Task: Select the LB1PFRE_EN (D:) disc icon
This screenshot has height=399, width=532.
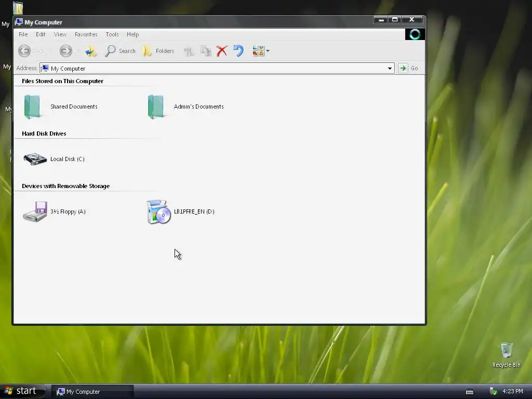Action: pos(158,212)
